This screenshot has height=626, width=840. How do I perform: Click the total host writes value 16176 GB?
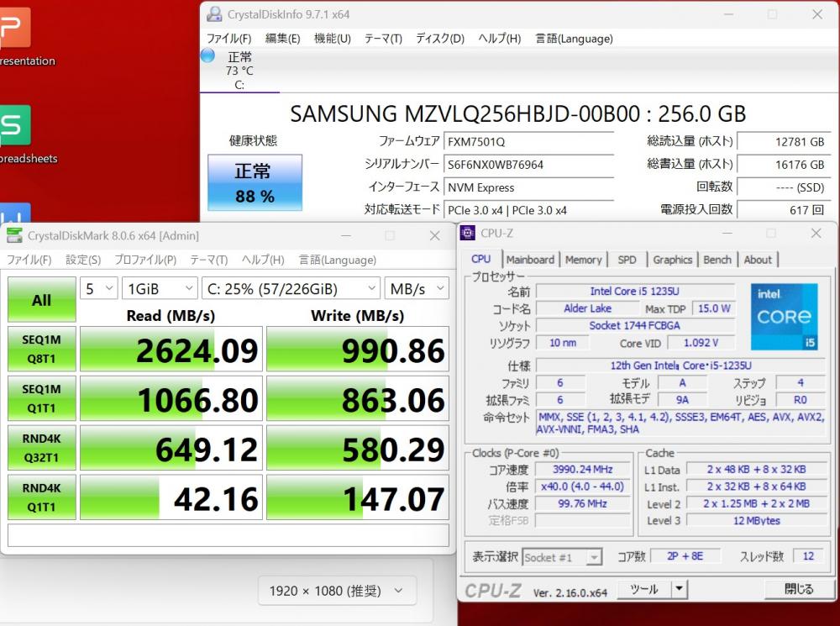point(784,165)
